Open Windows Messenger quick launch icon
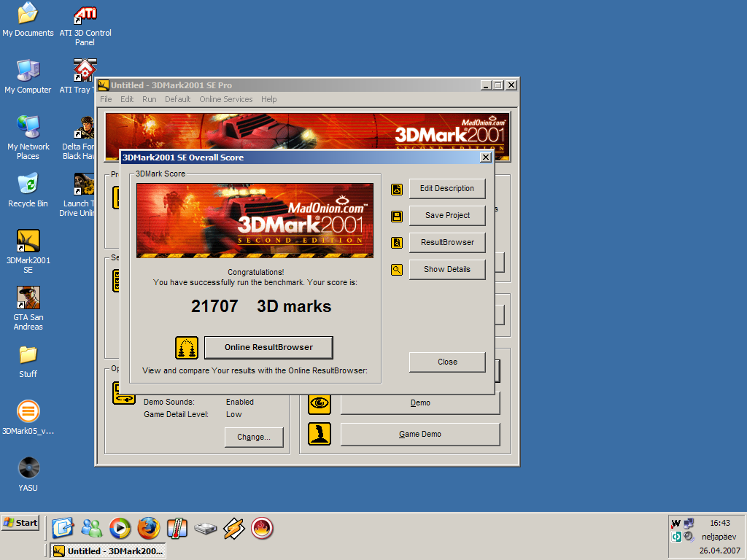Screen dimensions: 747x560 point(91,528)
